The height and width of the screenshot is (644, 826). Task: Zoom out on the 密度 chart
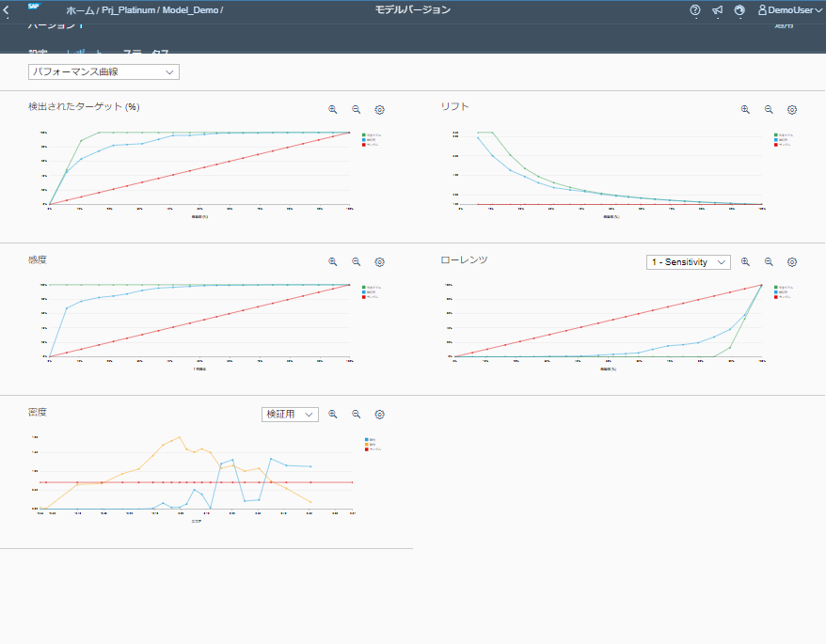(357, 415)
